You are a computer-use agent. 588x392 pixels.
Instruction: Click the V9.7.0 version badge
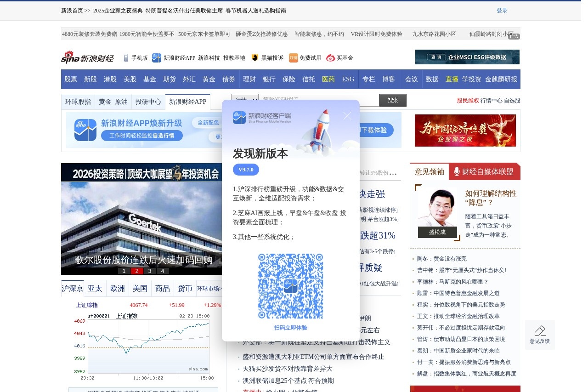point(246,170)
